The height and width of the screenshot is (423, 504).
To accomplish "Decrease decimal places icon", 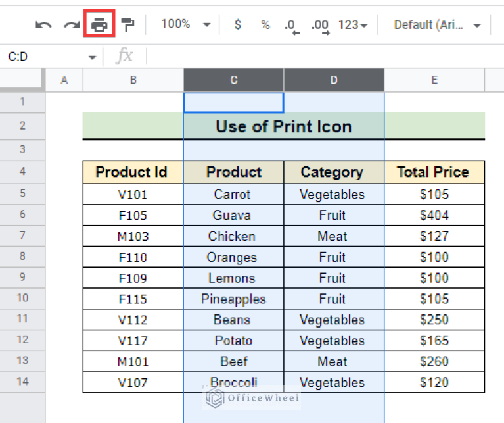I will pyautogui.click(x=291, y=26).
